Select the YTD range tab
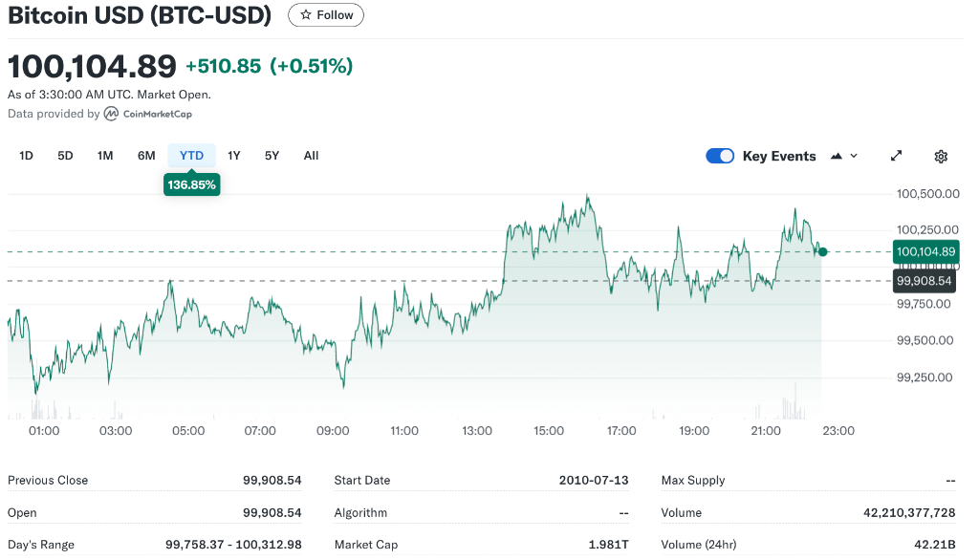This screenshot has height=560, width=979. [191, 156]
